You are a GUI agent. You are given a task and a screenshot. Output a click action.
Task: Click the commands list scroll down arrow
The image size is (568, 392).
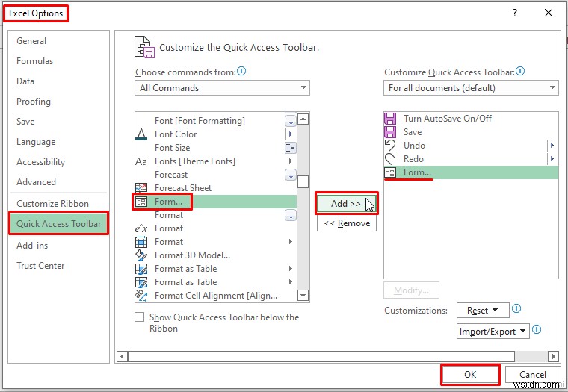pyautogui.click(x=303, y=296)
